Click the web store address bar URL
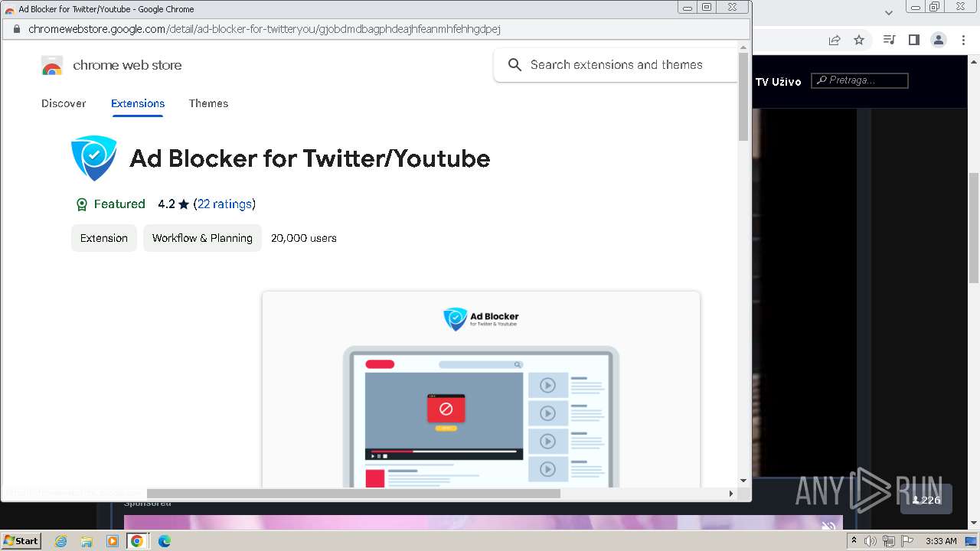Screen dimensions: 980x551 (x=264, y=29)
